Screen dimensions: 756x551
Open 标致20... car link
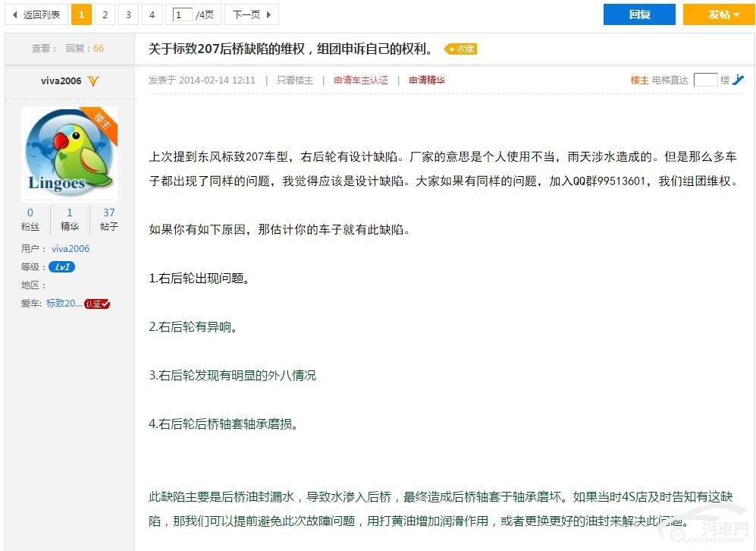pos(64,304)
